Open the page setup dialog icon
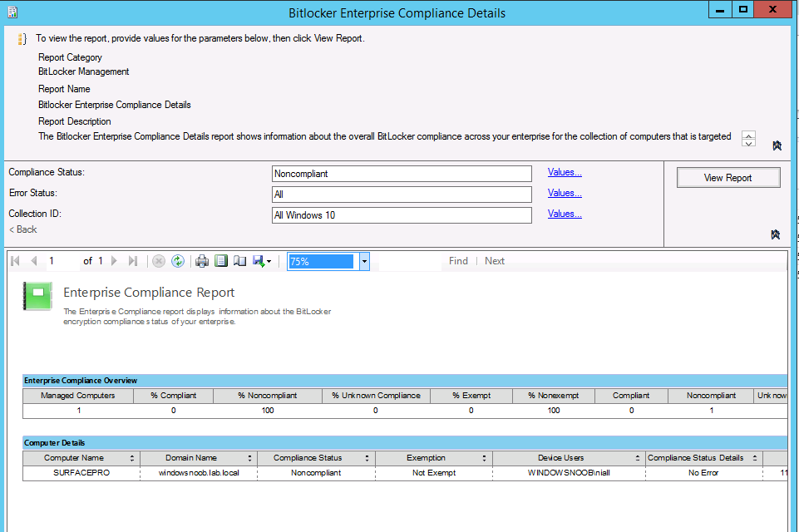Image resolution: width=799 pixels, height=532 pixels. [239, 261]
